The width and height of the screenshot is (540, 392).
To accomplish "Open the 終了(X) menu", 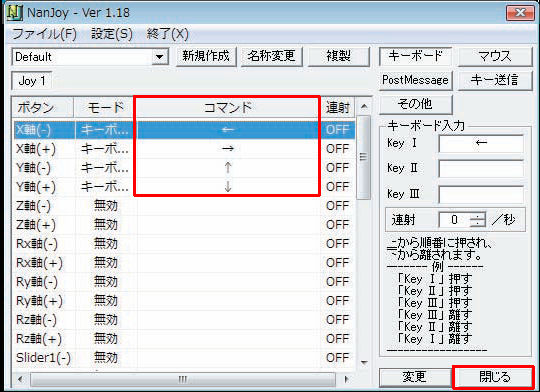I will (x=167, y=34).
